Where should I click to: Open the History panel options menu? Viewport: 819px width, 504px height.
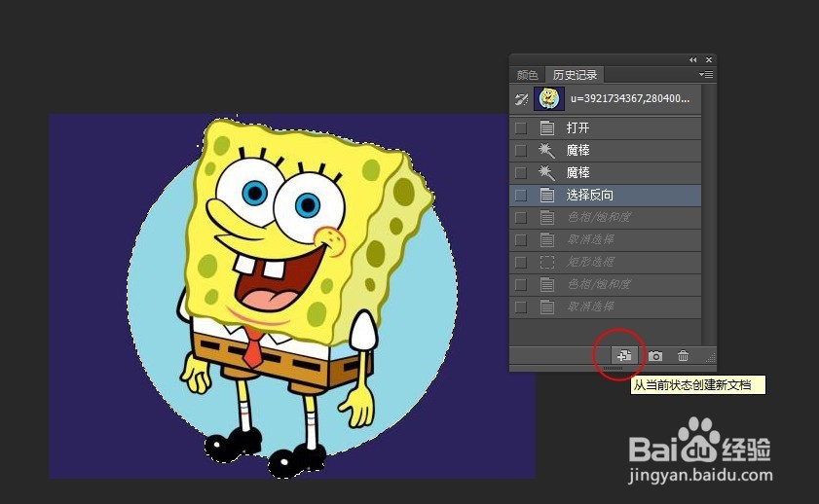(706, 75)
